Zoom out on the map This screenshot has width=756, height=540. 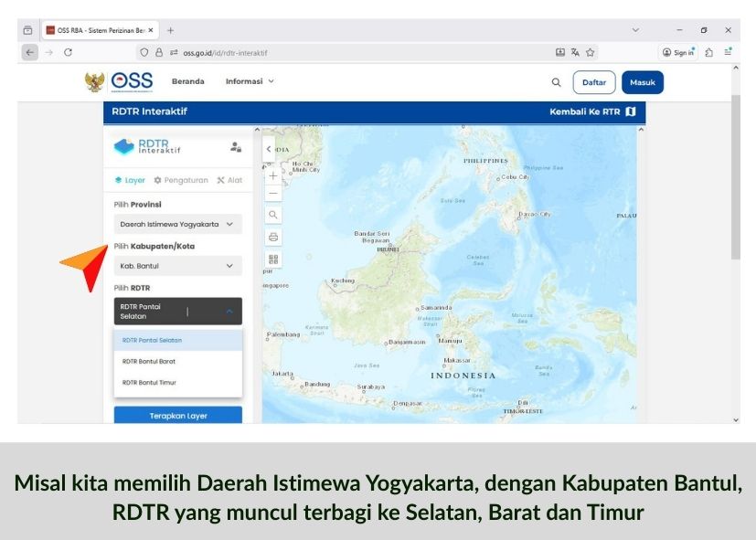(x=273, y=193)
